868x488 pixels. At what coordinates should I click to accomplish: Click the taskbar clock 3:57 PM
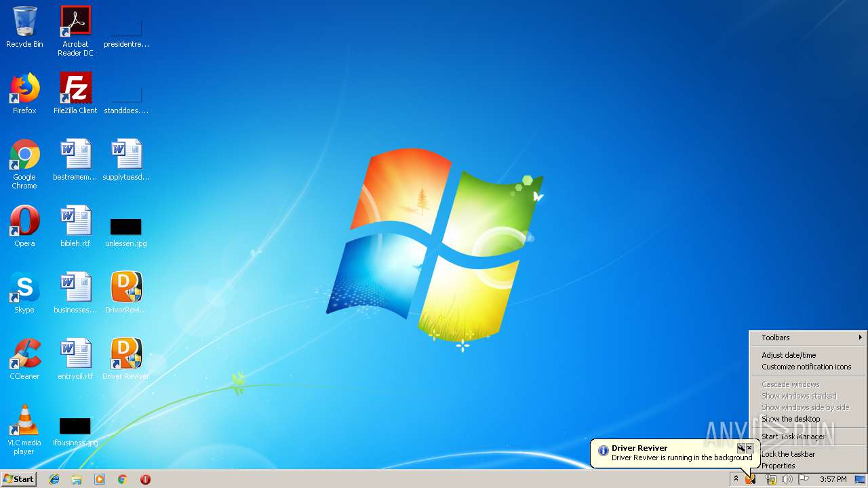833,479
